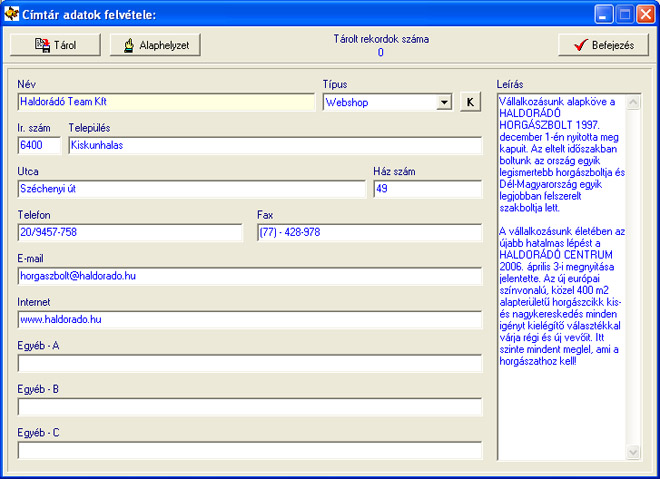The width and height of the screenshot is (660, 479).
Task: Minimize the Címtár adatok felvétele window
Action: click(x=604, y=15)
